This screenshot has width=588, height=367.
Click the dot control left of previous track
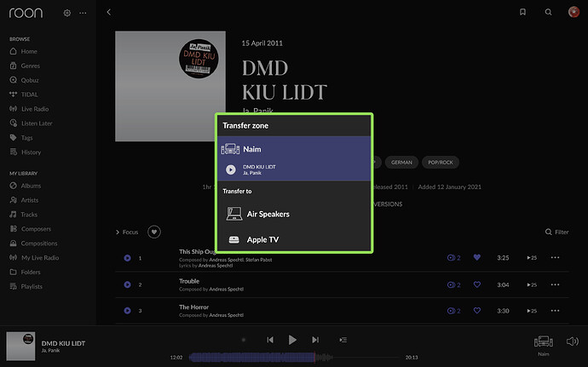pyautogui.click(x=244, y=340)
